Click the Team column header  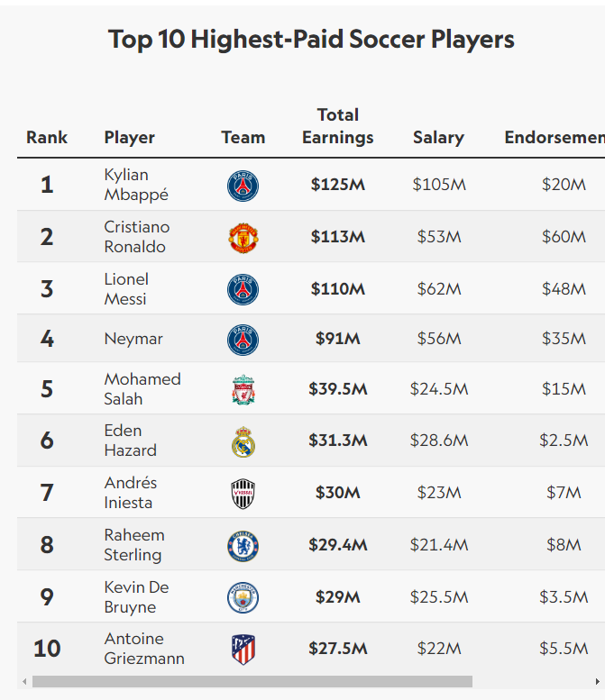point(243,138)
